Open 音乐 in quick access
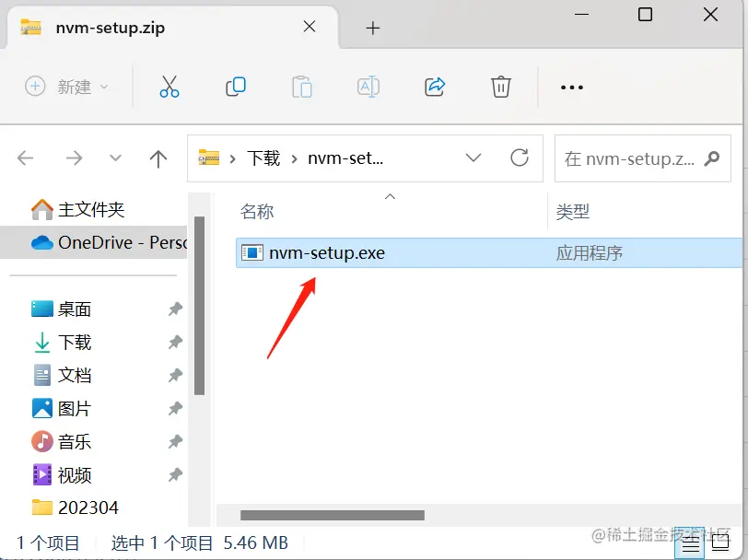 click(61, 442)
